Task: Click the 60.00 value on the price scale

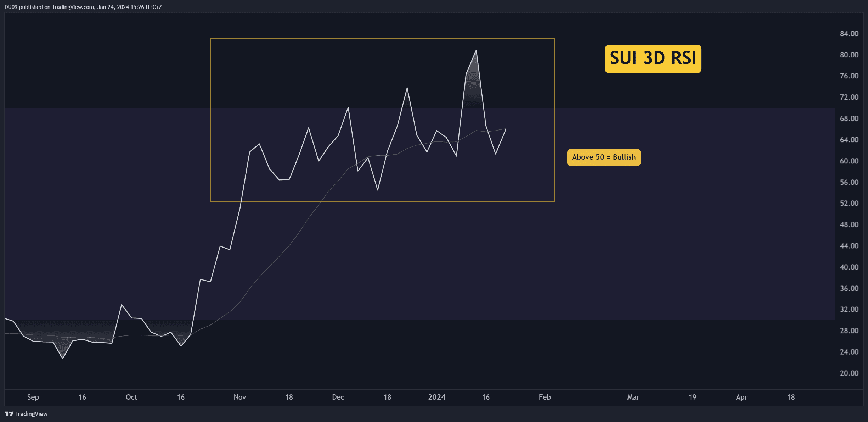Action: click(849, 161)
